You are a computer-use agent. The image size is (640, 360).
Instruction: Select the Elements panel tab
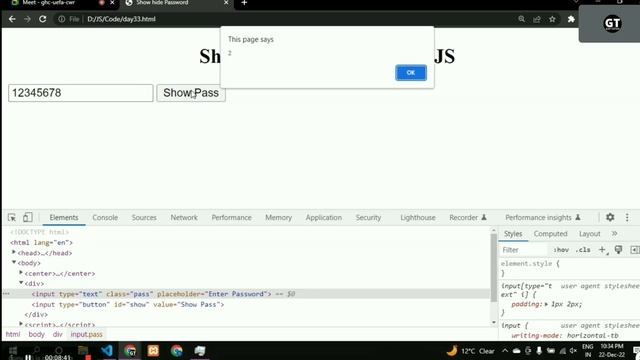tap(64, 218)
